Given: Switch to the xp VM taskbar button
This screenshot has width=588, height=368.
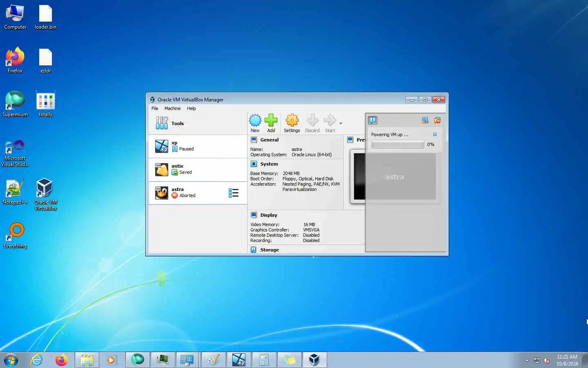Looking at the screenshot, I should point(239,360).
